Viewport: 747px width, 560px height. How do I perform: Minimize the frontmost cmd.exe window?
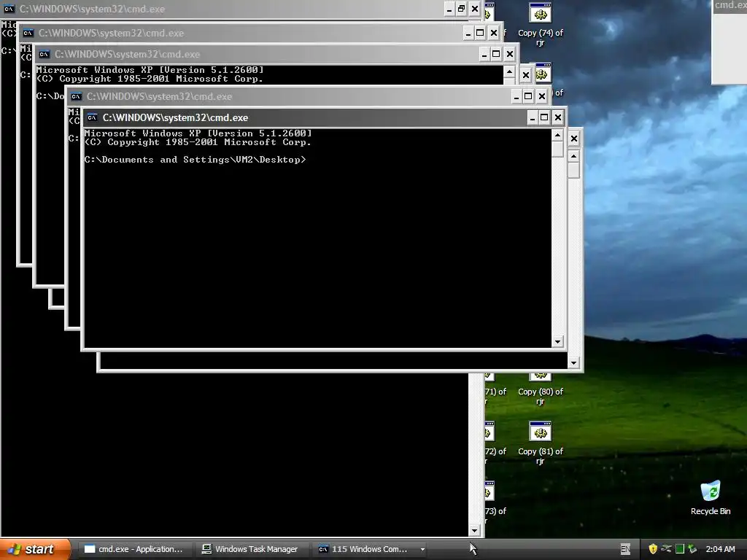click(x=533, y=117)
